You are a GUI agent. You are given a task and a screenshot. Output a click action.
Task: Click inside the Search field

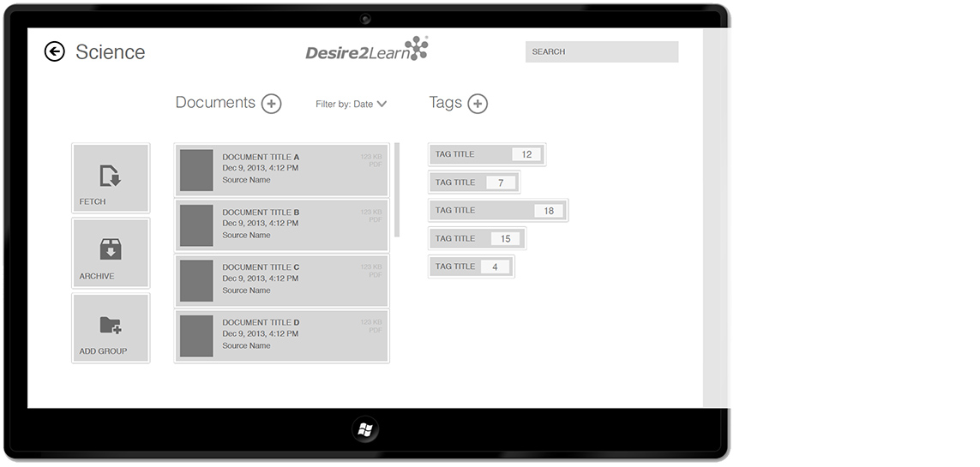pyautogui.click(x=601, y=52)
